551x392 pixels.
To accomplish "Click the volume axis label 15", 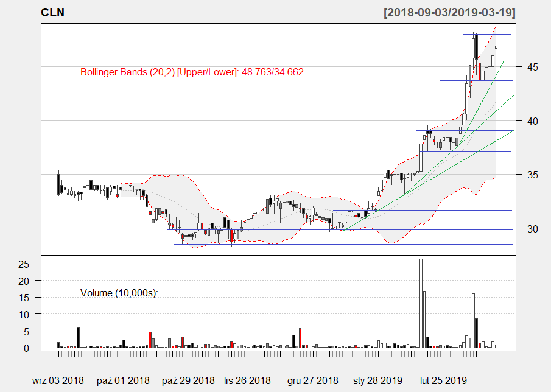I will pyautogui.click(x=24, y=298).
